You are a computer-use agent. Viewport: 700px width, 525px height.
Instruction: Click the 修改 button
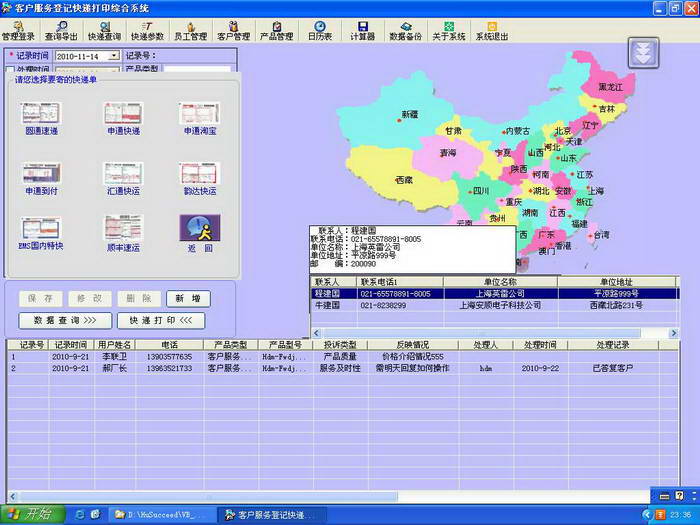[x=90, y=299]
